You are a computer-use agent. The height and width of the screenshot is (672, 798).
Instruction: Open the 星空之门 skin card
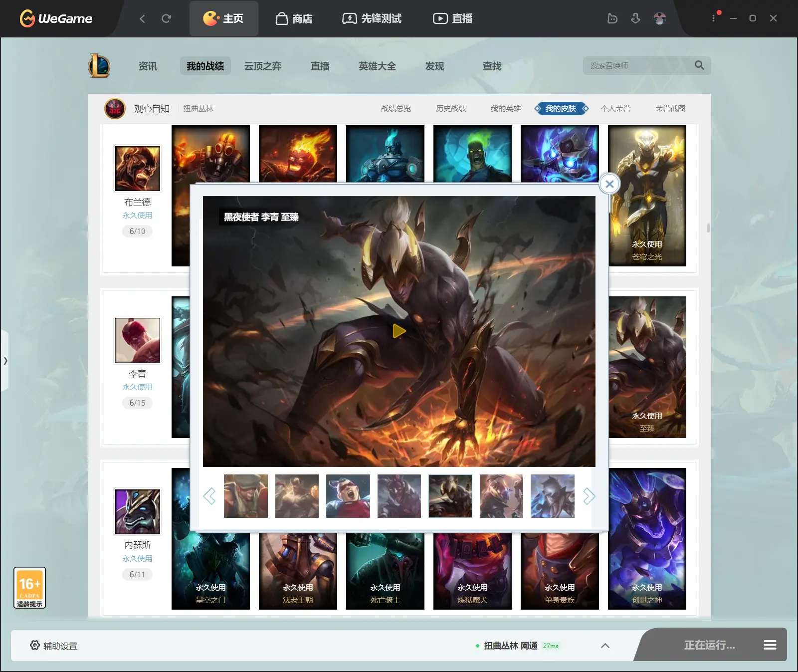click(x=210, y=571)
